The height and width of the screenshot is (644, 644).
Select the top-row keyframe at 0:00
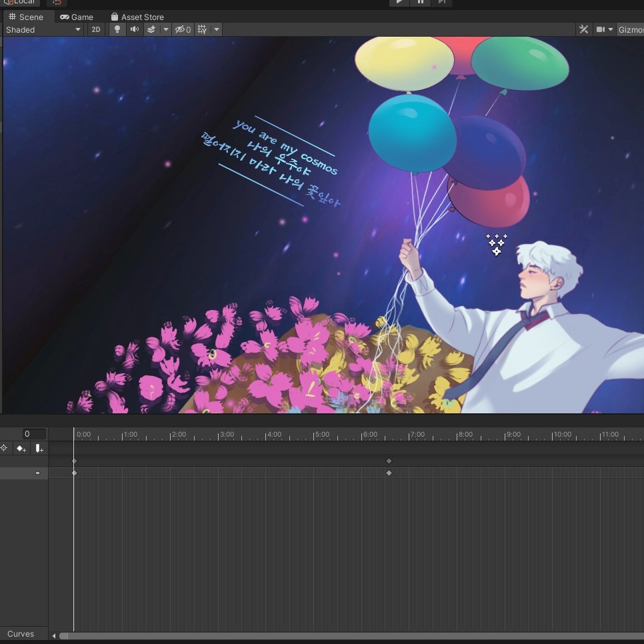click(x=75, y=461)
